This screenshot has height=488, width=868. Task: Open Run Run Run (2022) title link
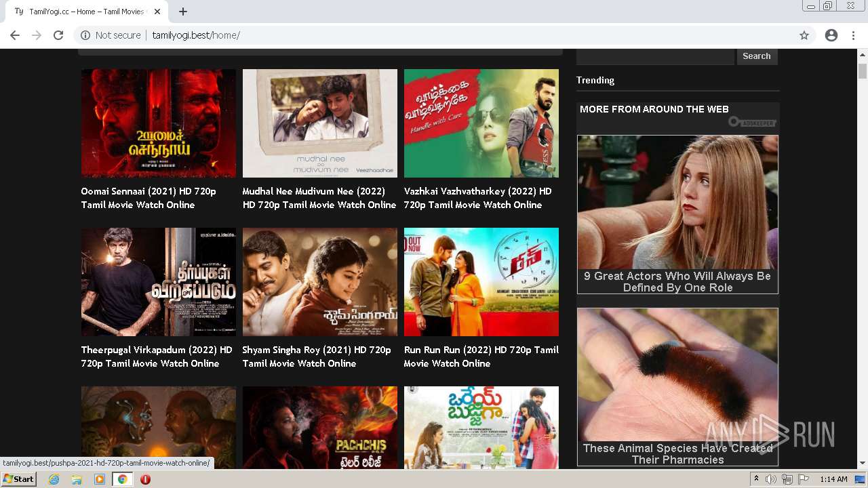[x=481, y=357]
